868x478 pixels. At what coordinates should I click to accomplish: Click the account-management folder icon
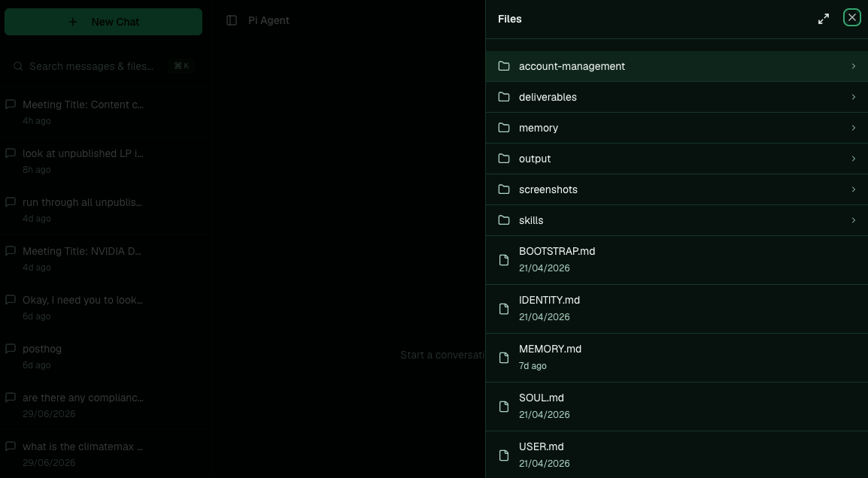(x=504, y=66)
